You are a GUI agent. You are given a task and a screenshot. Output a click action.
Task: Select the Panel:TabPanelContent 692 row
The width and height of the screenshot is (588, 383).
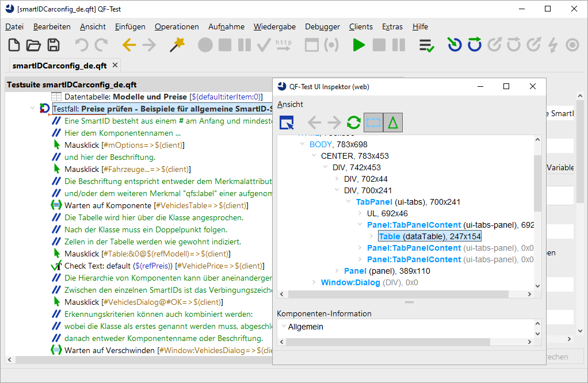(x=450, y=225)
